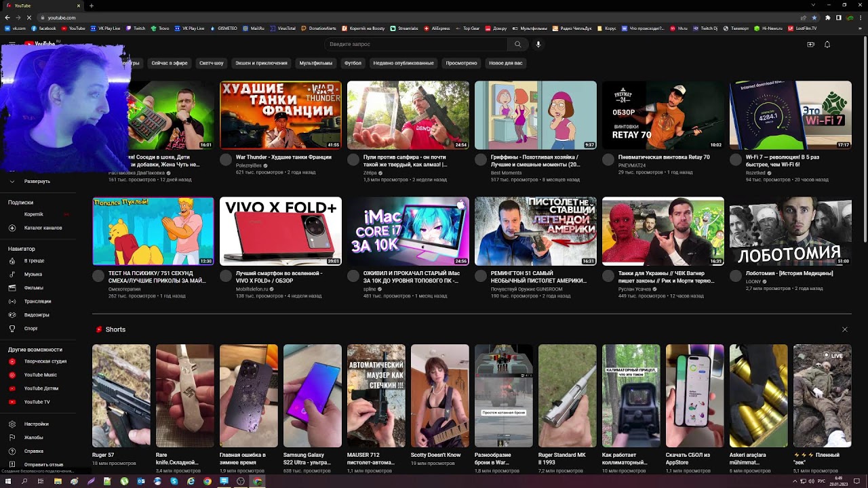Open Жалобы via its flag icon

[12, 438]
